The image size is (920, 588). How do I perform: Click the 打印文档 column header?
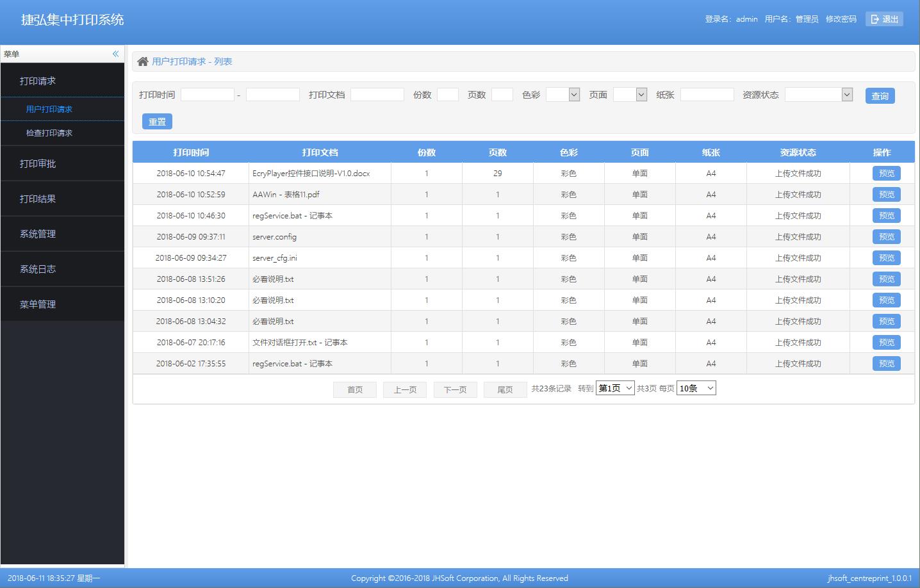point(320,152)
